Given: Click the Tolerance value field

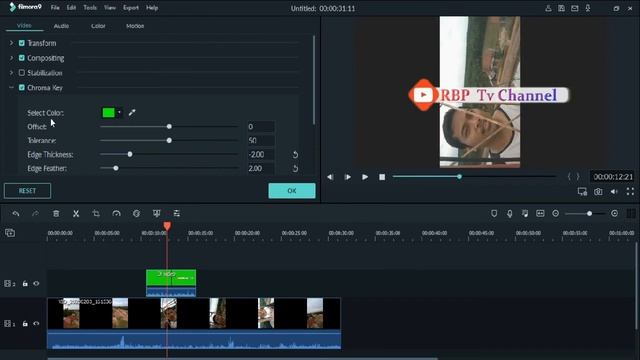Looking at the screenshot, I should pyautogui.click(x=261, y=140).
